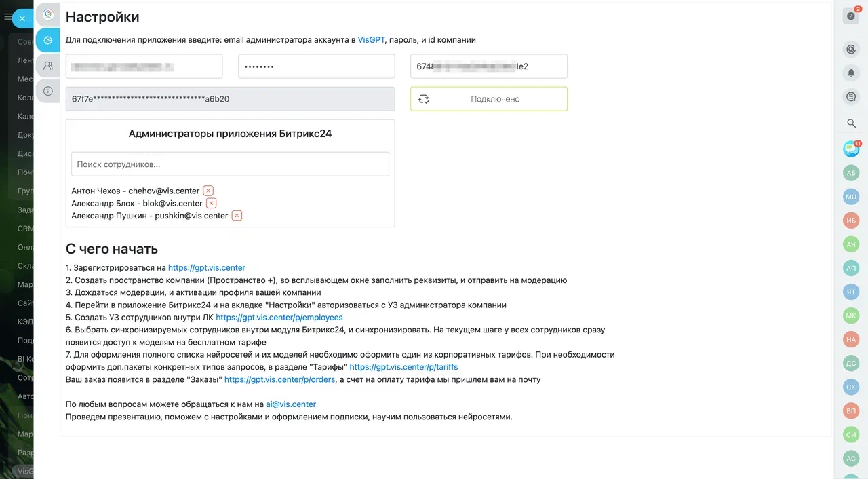Click the ai@vis.center email link
Image resolution: width=868 pixels, height=479 pixels.
(291, 404)
